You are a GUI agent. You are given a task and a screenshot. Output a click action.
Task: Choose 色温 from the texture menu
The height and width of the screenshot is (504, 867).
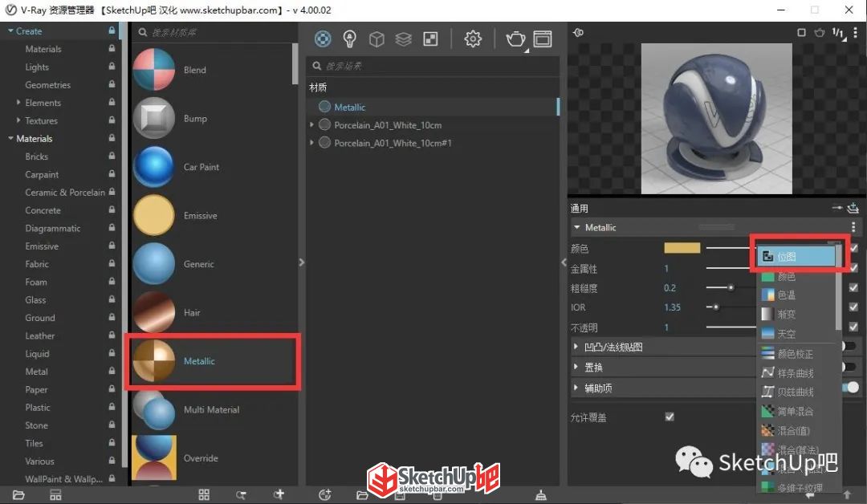coord(796,295)
